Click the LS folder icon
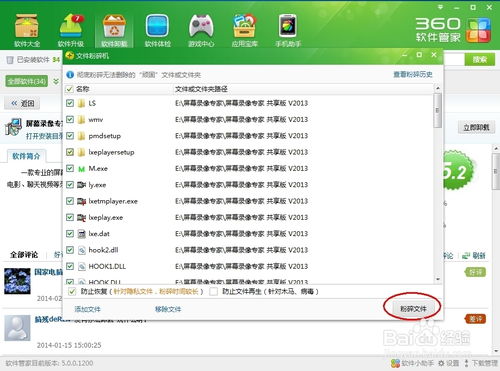500x371 pixels. 81,103
